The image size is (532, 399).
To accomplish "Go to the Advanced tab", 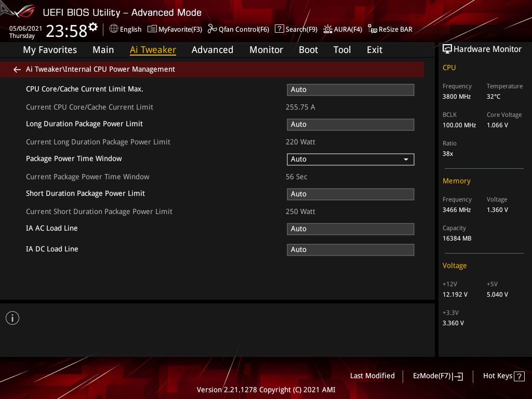I will (x=212, y=50).
